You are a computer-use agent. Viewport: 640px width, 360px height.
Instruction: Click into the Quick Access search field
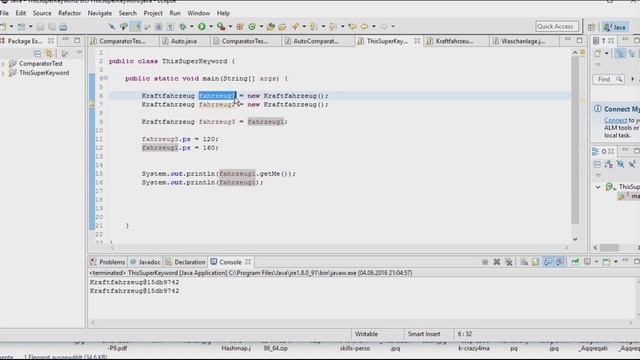pos(557,27)
